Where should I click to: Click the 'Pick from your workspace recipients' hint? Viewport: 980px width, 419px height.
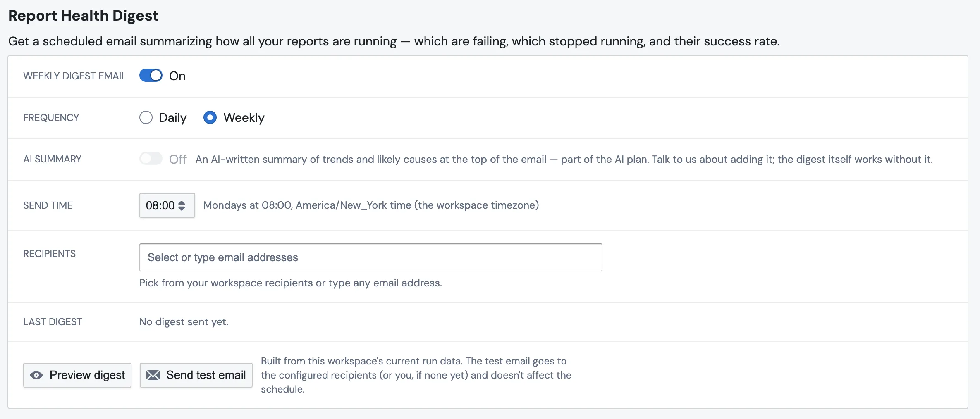tap(290, 283)
